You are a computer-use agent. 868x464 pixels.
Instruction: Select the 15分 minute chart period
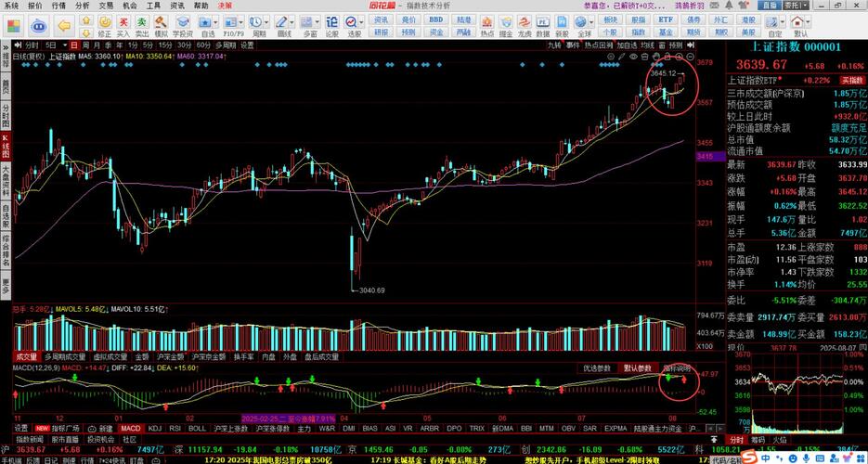[x=164, y=45]
